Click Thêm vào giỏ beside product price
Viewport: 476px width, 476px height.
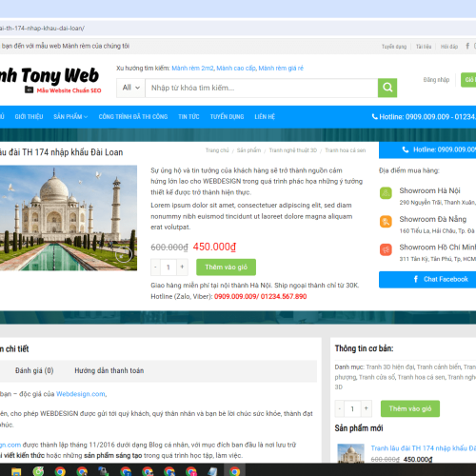226,268
